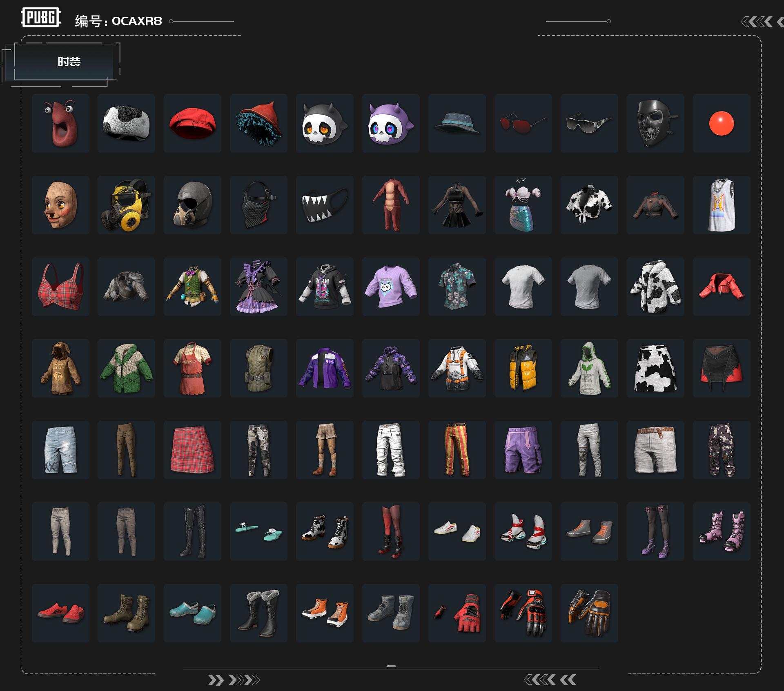Choose the red fingerless gloves

457,613
